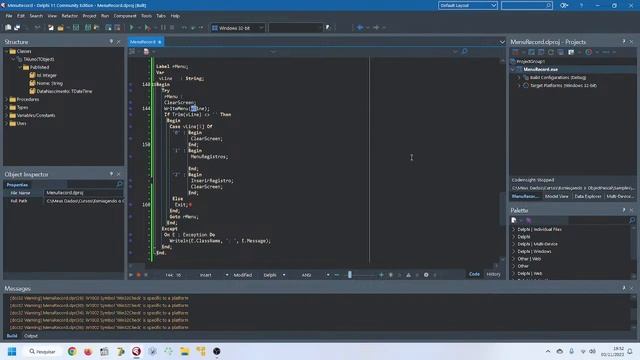
Task: Open the Component menu
Action: point(125,16)
